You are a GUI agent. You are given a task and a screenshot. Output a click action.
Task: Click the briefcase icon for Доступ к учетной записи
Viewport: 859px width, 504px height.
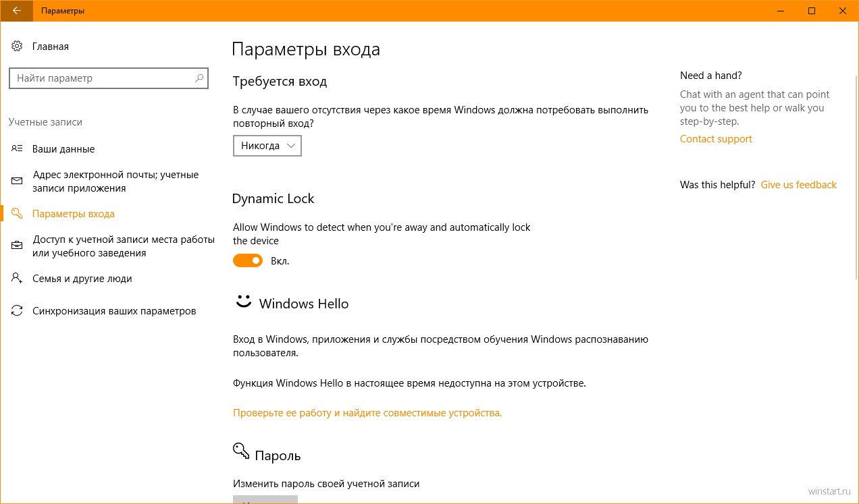click(x=17, y=246)
